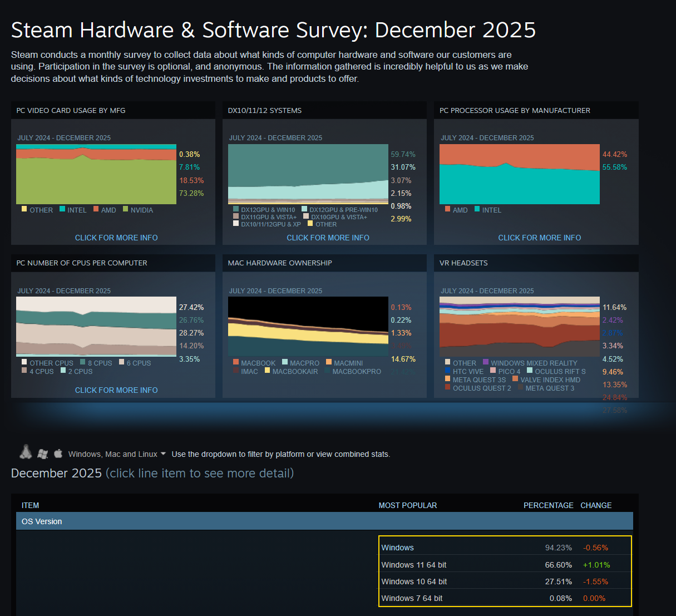Click the MACBOOKPRO legend swatch
This screenshot has height=616, width=676.
327,371
